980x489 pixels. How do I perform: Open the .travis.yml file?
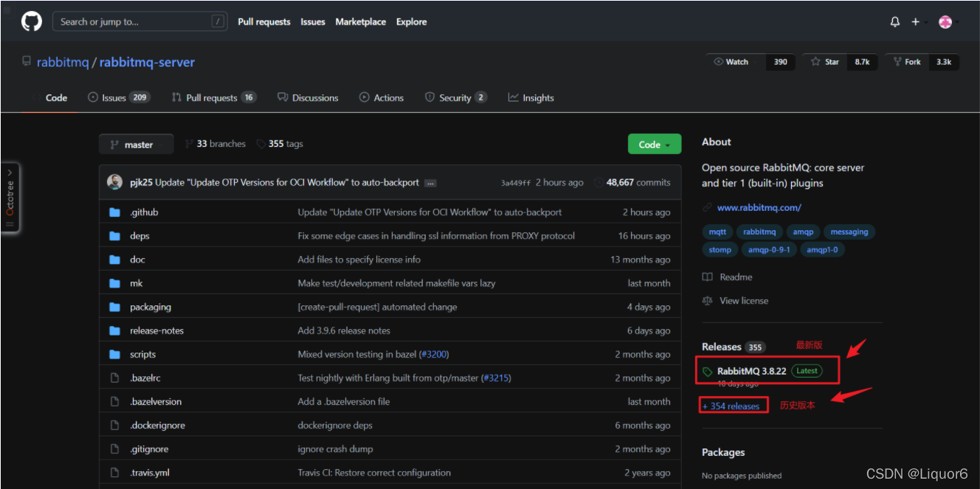pyautogui.click(x=150, y=472)
